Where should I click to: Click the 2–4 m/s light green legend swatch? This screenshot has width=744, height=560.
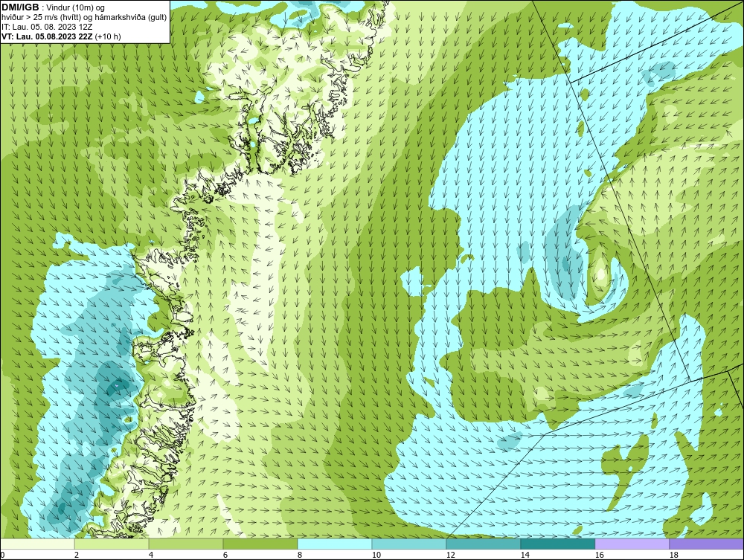pyautogui.click(x=112, y=544)
